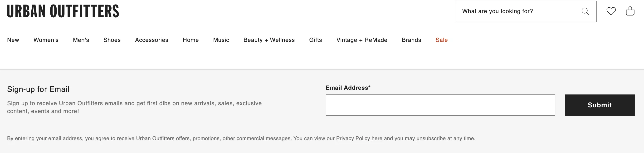Screen dimensions: 644x153
Task: Go to the Urban Outfitters logo homepage
Action: click(63, 11)
